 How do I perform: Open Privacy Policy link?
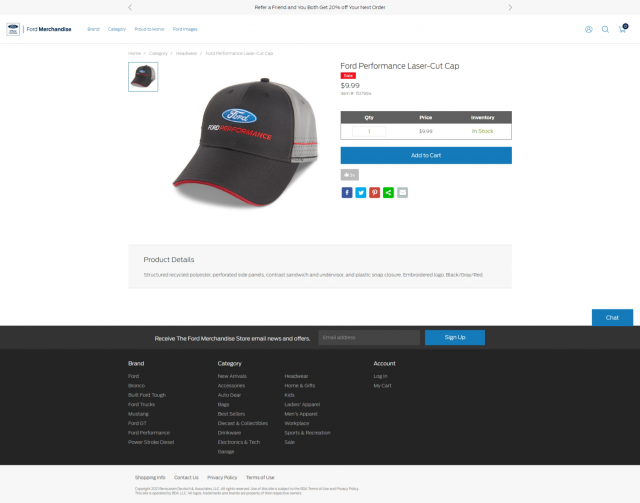222,478
